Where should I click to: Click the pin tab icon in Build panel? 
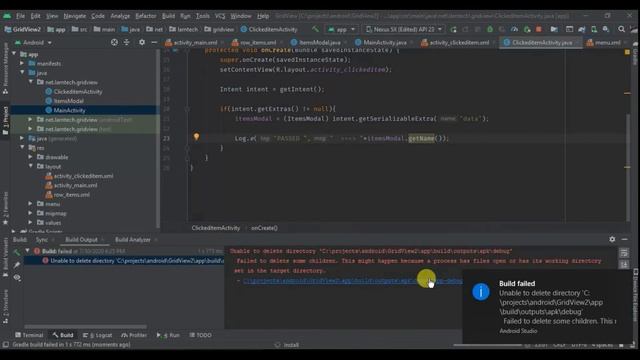pyautogui.click(x=17, y=265)
